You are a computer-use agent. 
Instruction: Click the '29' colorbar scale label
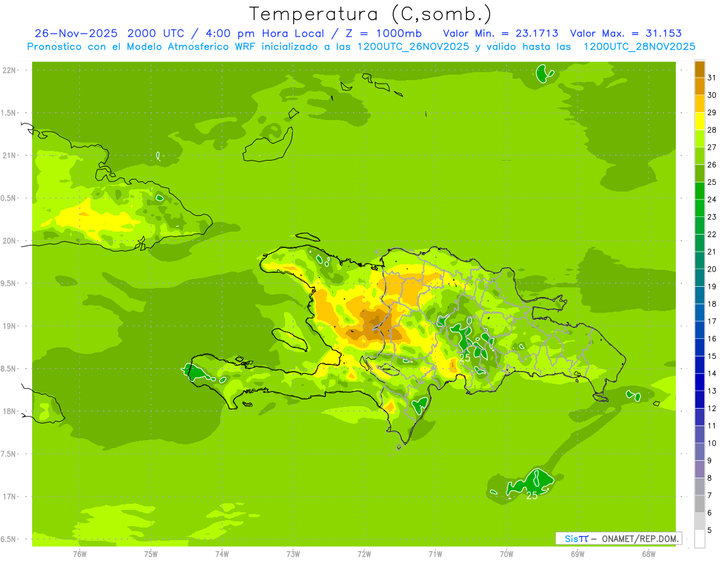click(712, 113)
